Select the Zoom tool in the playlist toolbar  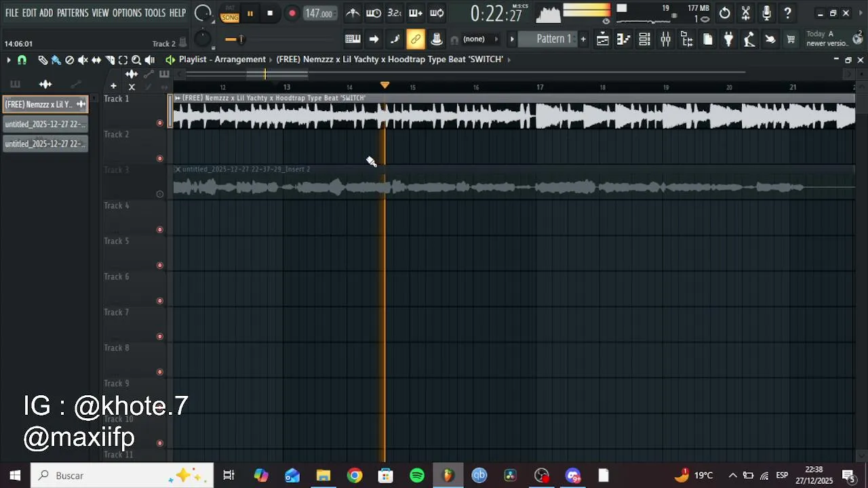pyautogui.click(x=136, y=60)
